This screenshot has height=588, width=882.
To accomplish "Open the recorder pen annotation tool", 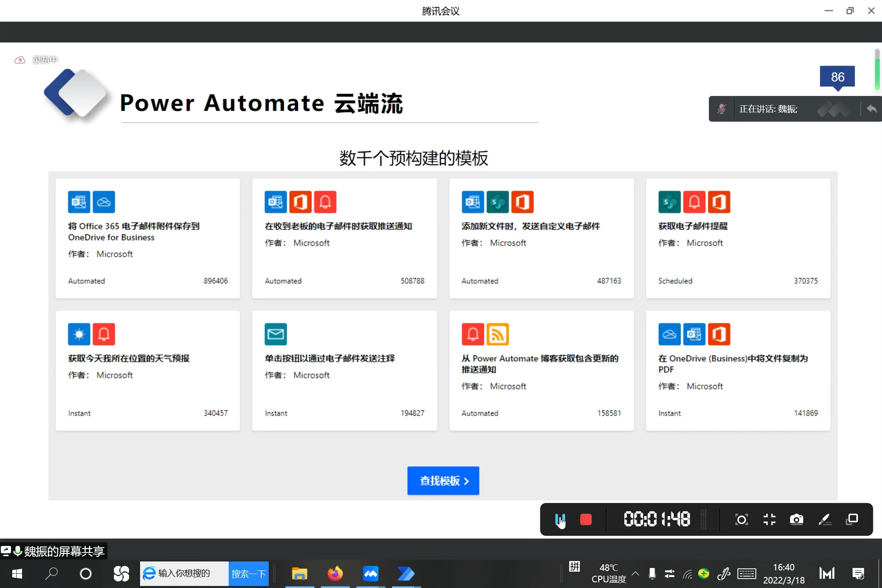I will tap(824, 519).
